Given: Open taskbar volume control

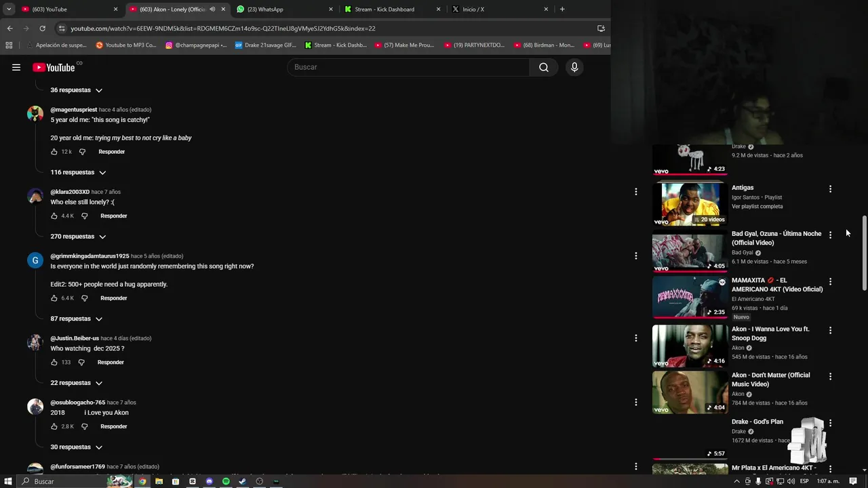Looking at the screenshot, I should 791,481.
